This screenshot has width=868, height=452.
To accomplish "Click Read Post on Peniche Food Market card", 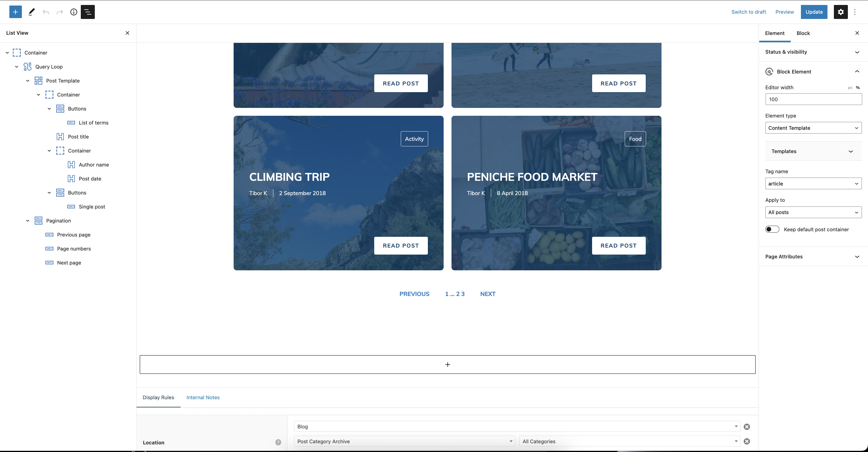I will pyautogui.click(x=619, y=246).
